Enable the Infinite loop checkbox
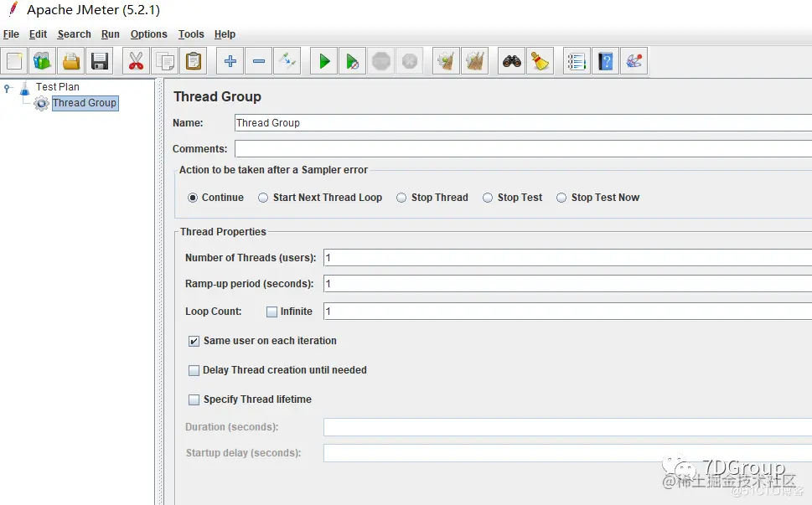This screenshot has height=505, width=812. pos(272,312)
